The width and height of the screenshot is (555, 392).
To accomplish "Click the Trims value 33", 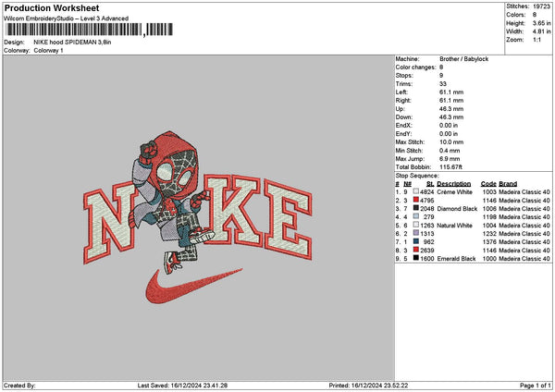I will (443, 84).
